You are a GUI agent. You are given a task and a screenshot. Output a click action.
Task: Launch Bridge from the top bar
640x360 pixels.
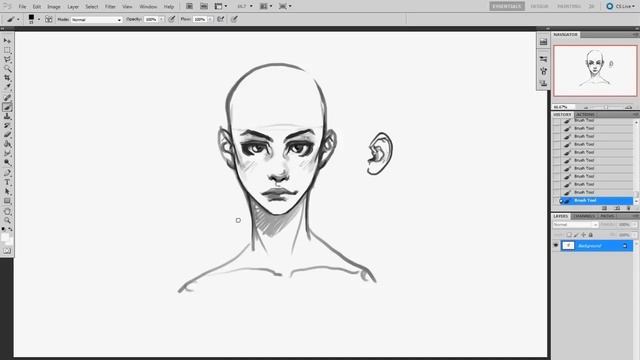pos(189,6)
